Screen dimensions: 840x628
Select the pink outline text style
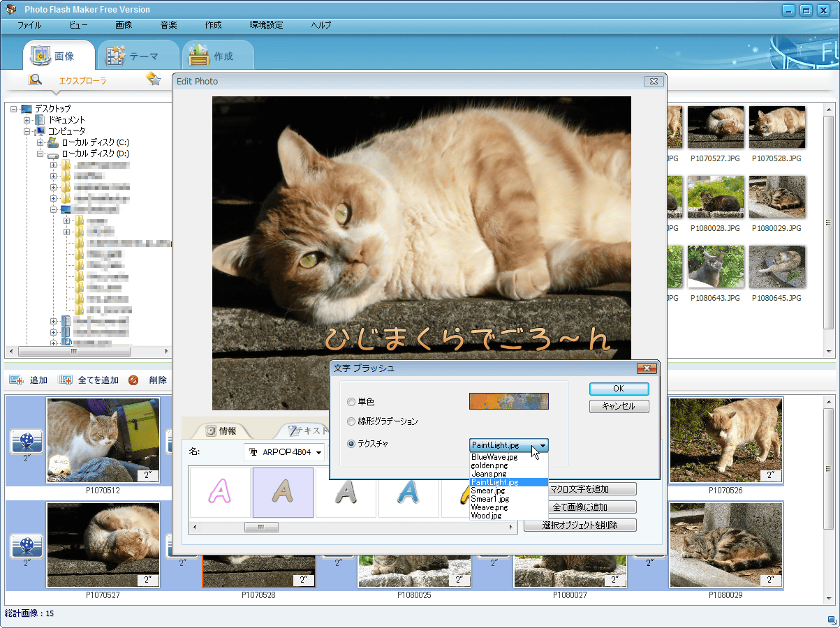tap(221, 492)
